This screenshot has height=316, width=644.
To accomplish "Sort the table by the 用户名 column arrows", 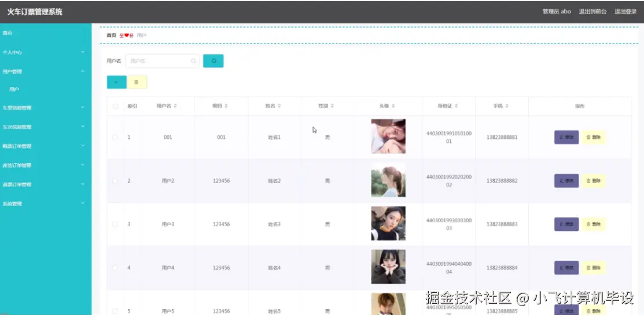I will pos(175,106).
